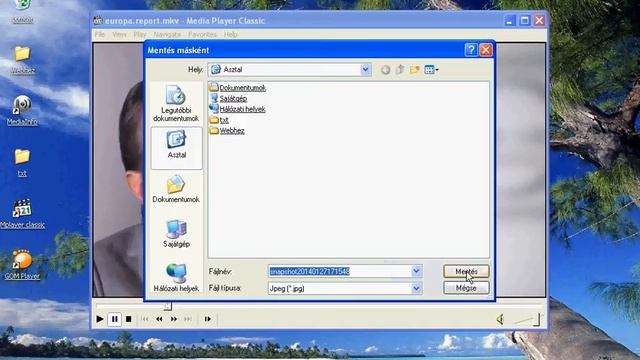Cancel the dialog with Mégse
The height and width of the screenshot is (360, 640).
[x=466, y=288]
